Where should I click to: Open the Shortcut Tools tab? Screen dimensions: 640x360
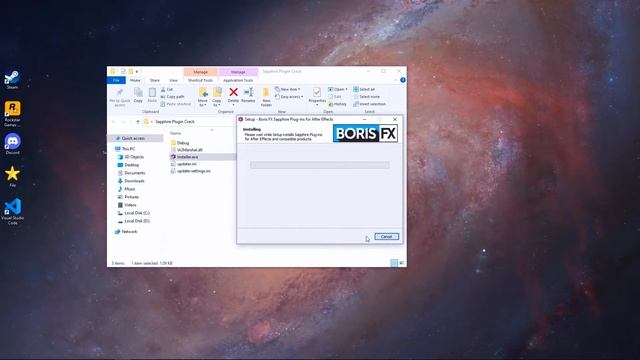pos(200,80)
